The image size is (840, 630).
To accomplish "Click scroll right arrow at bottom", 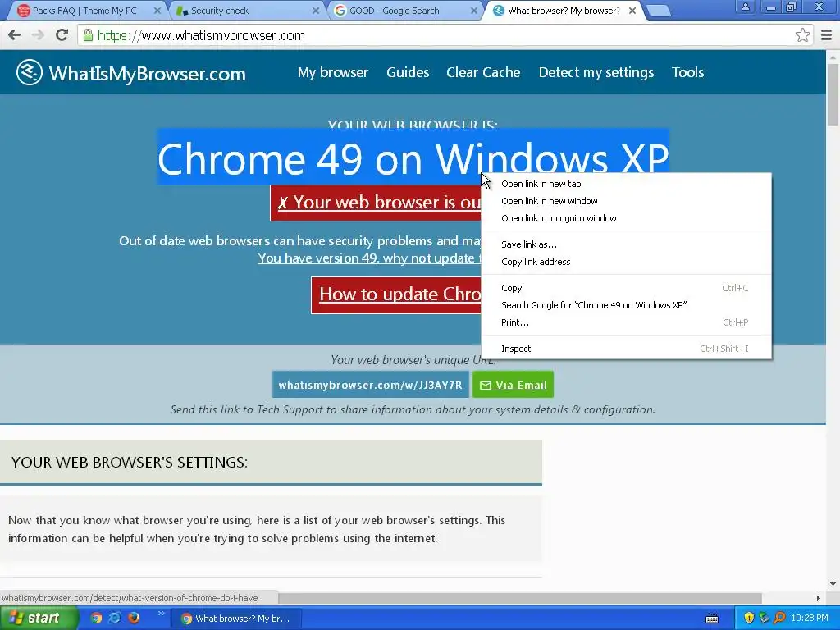I will [x=818, y=598].
